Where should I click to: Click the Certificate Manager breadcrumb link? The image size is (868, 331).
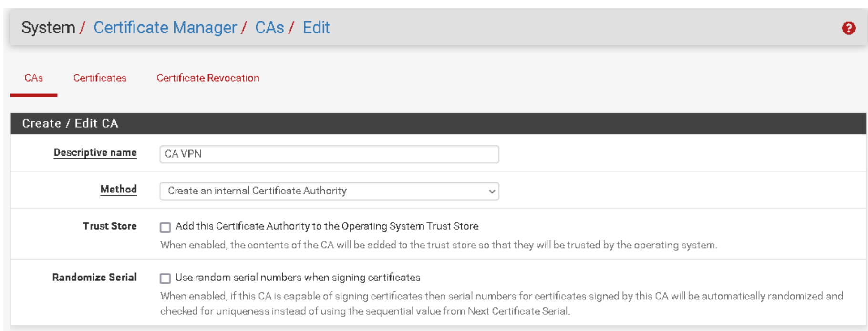(165, 28)
